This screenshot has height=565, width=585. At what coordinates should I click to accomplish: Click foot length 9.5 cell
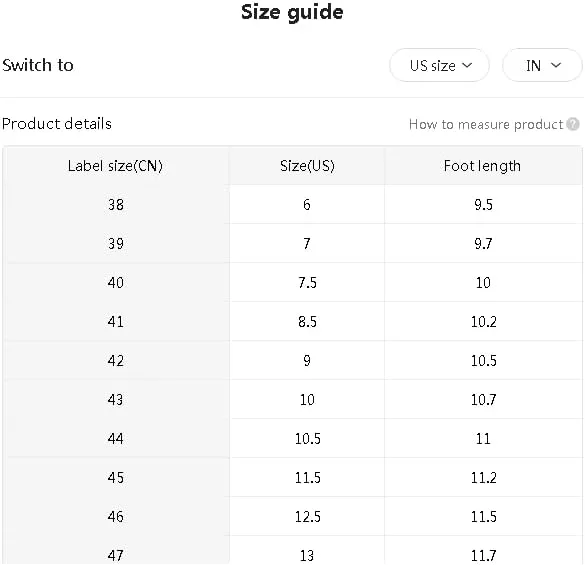(484, 205)
